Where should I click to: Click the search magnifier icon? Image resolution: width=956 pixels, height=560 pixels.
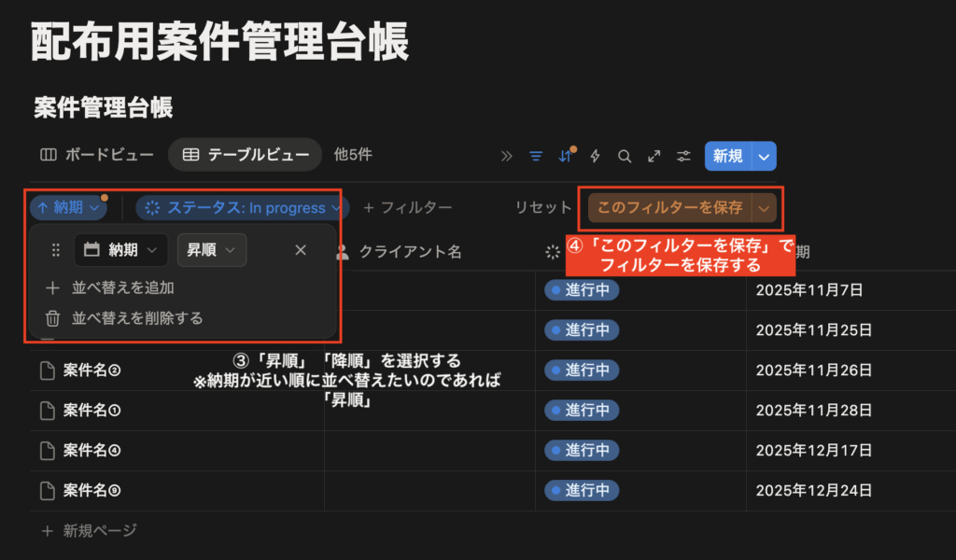[x=625, y=156]
